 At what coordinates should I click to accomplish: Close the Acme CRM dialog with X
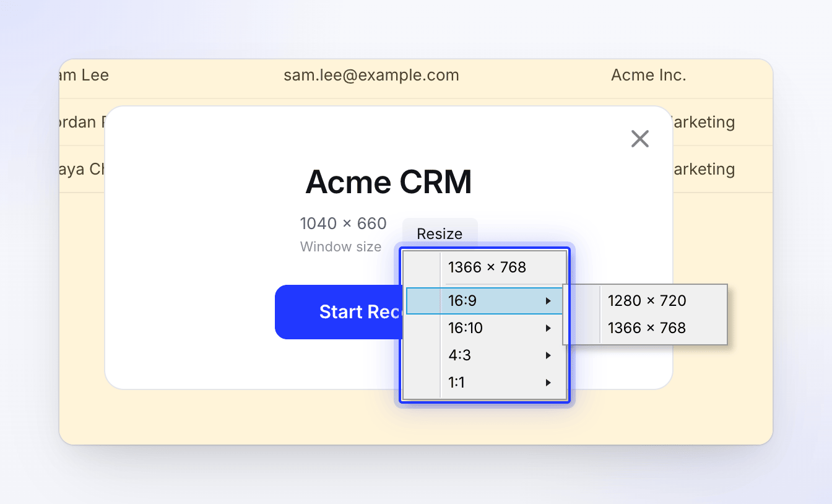[639, 139]
